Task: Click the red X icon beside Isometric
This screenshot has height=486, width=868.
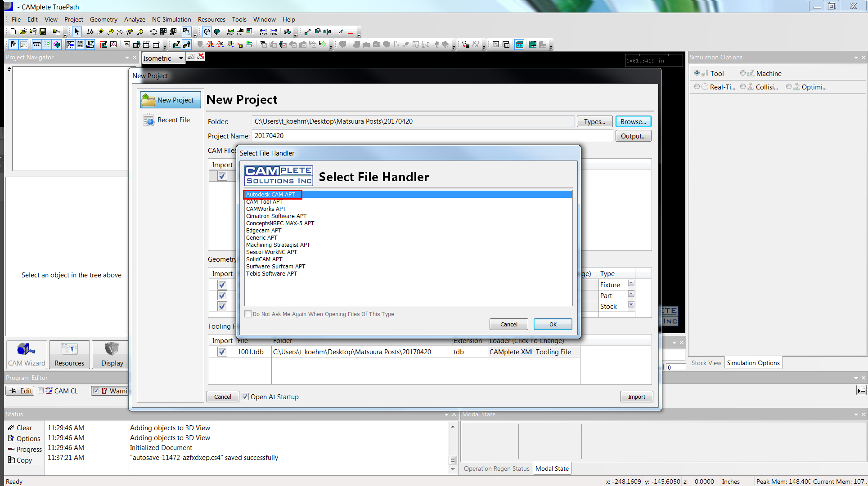Action: click(201, 56)
